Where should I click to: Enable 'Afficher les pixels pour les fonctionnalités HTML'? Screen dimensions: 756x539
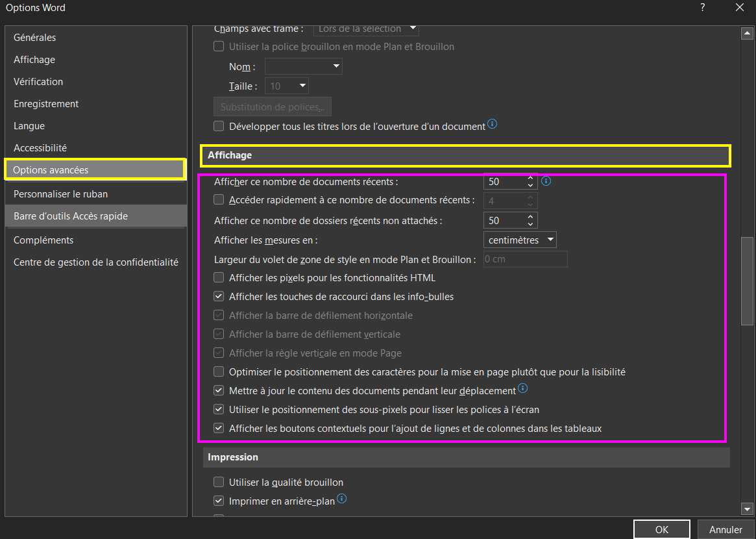[219, 277]
